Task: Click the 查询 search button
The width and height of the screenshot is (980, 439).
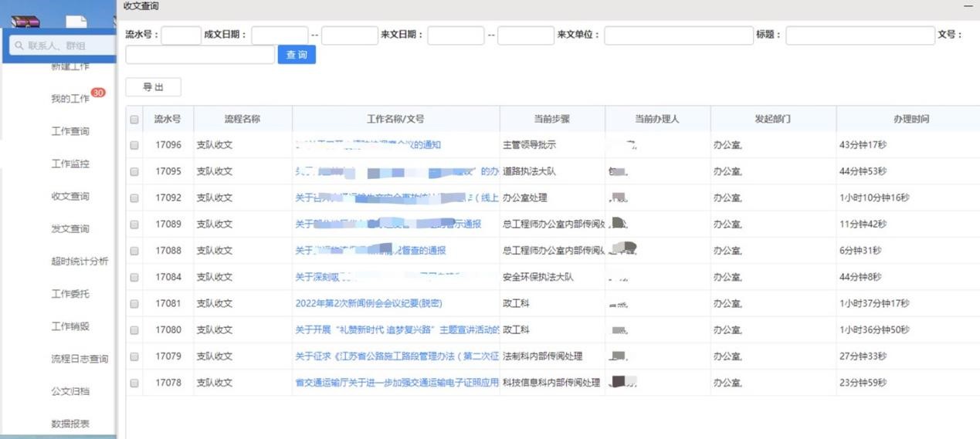Action: (x=297, y=55)
